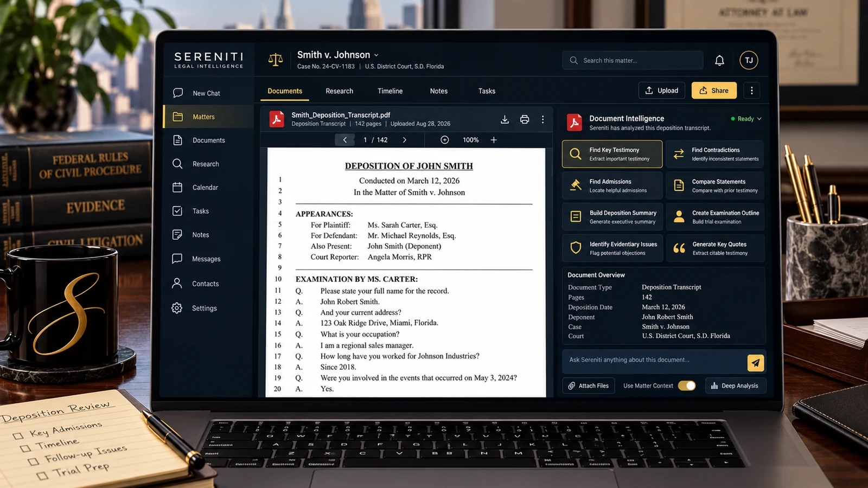Switch to the Notes tab
Viewport: 868px width, 488px height.
point(438,91)
